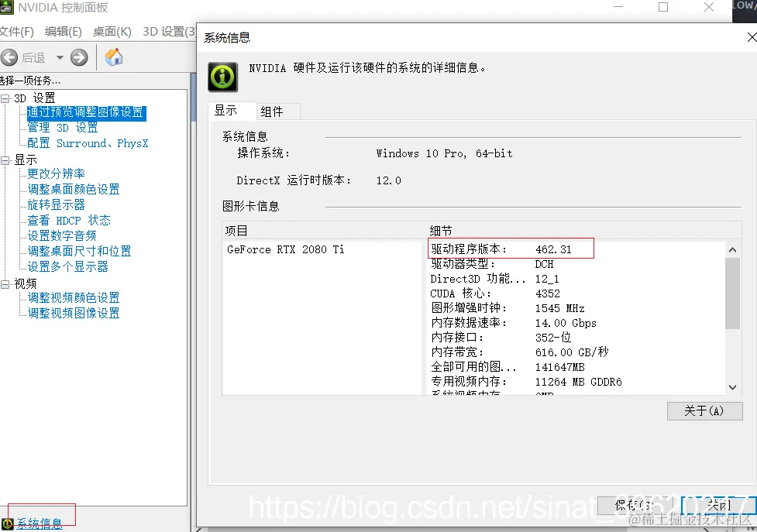Open the 3D 设置 menu in the menu bar

coord(169,32)
